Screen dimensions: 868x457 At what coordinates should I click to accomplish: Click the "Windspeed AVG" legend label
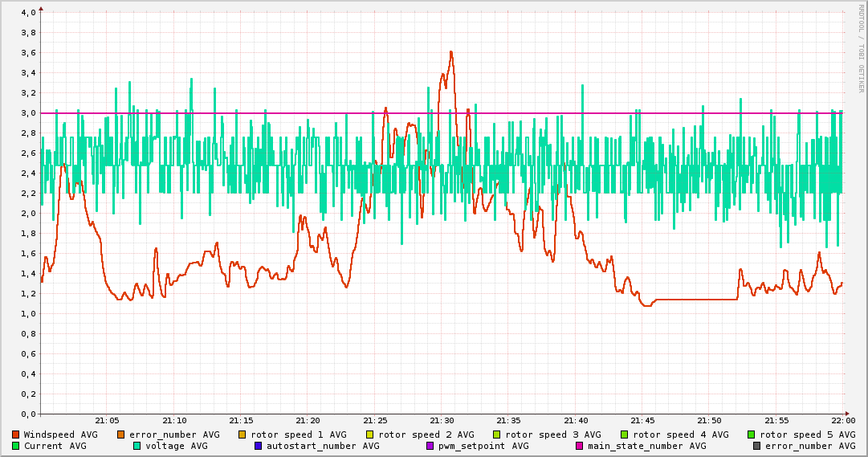coord(61,435)
